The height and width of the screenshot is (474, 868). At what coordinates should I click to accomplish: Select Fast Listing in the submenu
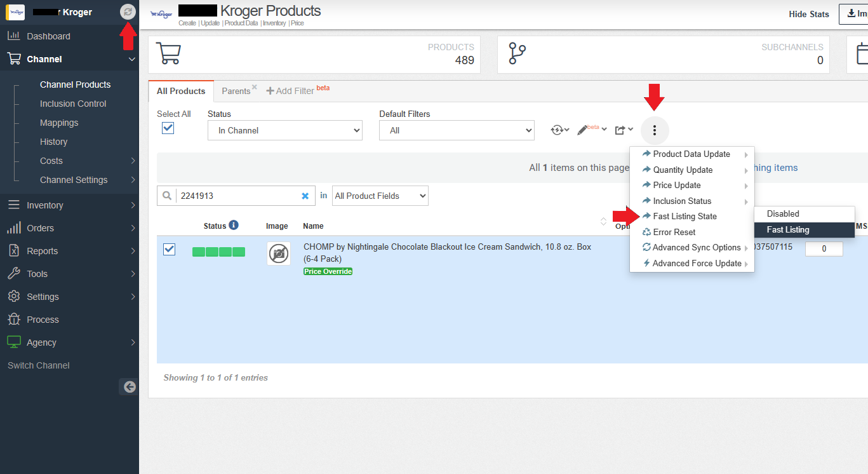(804, 230)
